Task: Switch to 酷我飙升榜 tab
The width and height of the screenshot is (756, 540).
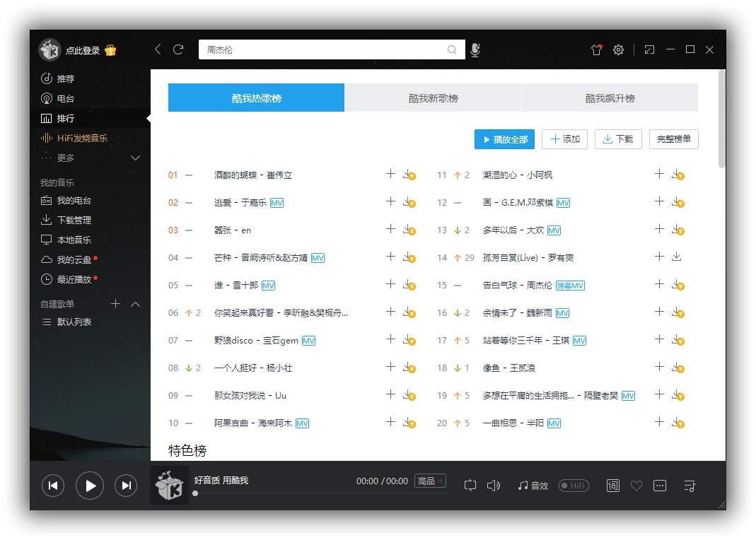Action: (610, 98)
